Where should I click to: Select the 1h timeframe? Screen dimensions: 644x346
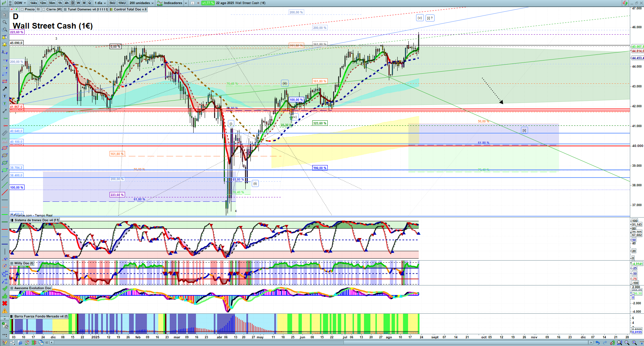60,3
